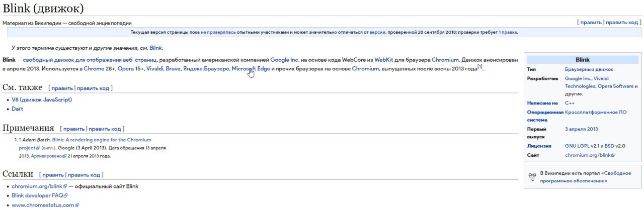Open the "Blink developer FAQ" external link
This screenshot has width=644, height=210.
39,195
